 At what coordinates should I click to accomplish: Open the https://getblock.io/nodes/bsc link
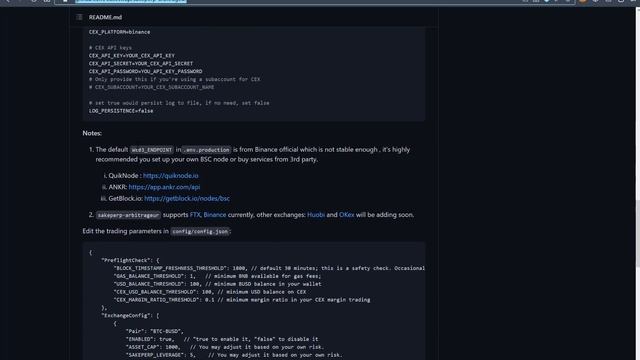point(187,198)
